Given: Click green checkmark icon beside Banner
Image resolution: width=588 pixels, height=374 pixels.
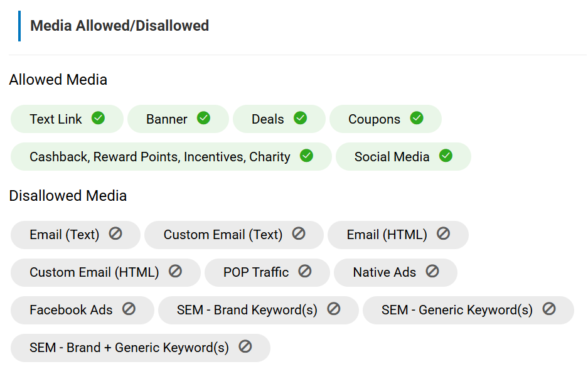Looking at the screenshot, I should coord(204,118).
